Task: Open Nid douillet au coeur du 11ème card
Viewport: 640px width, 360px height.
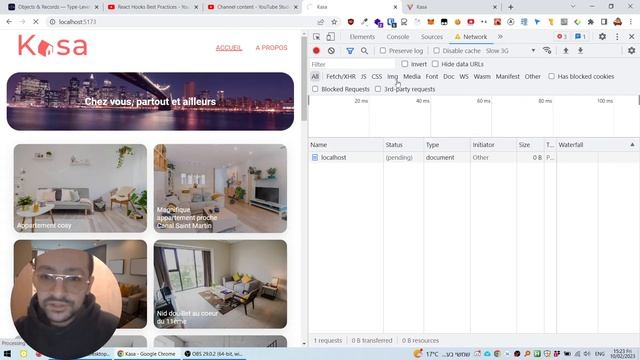Action: pos(220,284)
